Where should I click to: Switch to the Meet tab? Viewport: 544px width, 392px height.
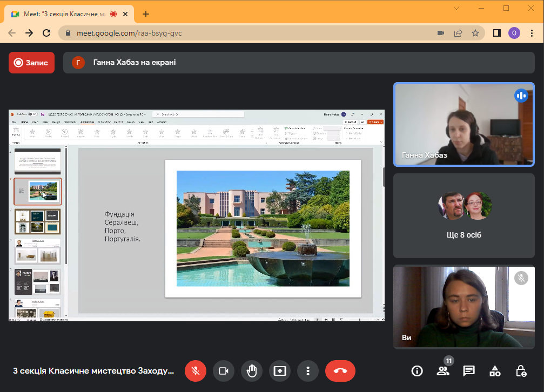point(69,14)
